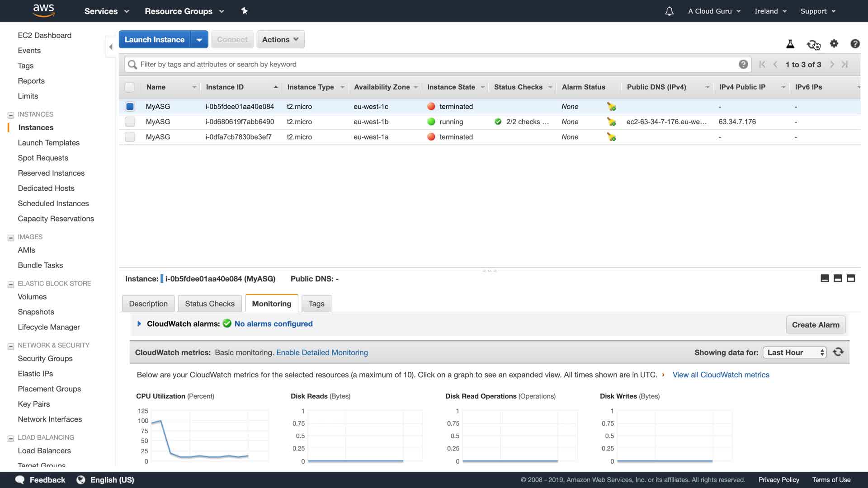The width and height of the screenshot is (868, 488).
Task: Open the Description tab
Action: 148,304
